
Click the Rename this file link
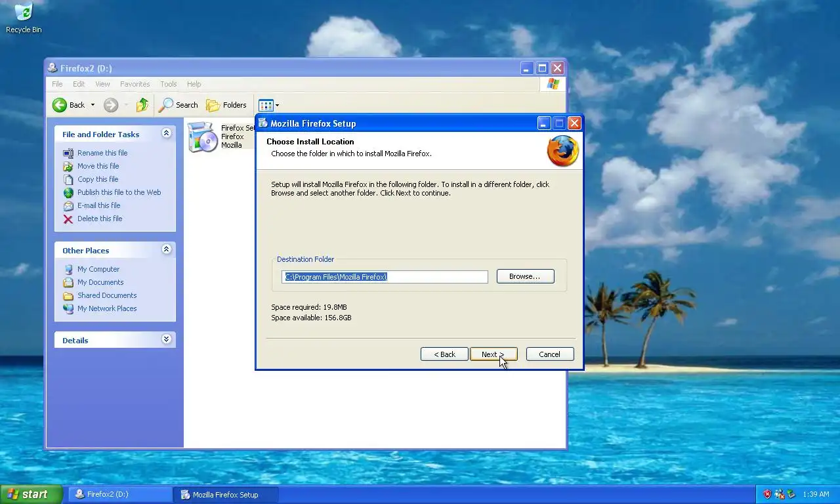click(x=102, y=153)
